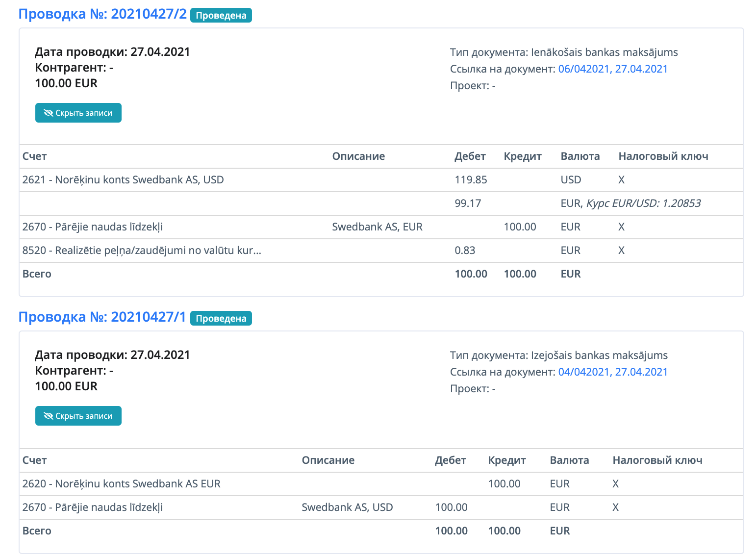Click the 119.85 debit amount in USD
Image resolution: width=756 pixels, height=558 pixels.
click(471, 180)
